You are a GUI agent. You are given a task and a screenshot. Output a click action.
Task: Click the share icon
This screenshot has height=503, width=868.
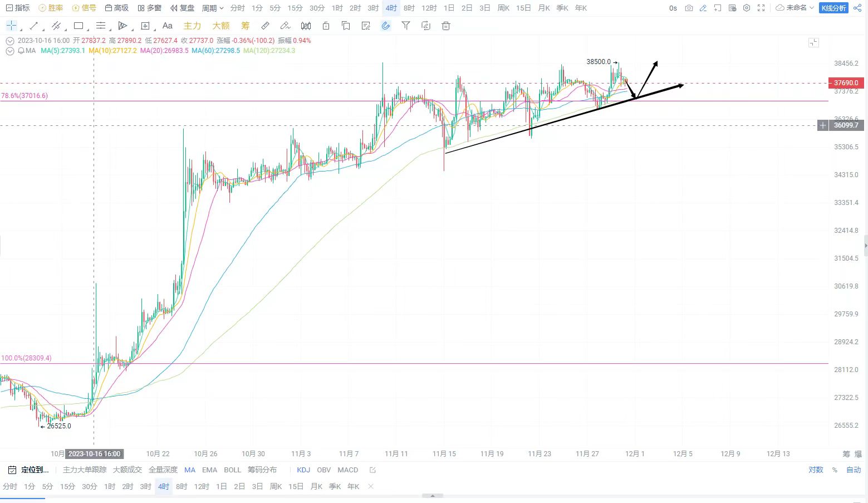click(x=857, y=8)
